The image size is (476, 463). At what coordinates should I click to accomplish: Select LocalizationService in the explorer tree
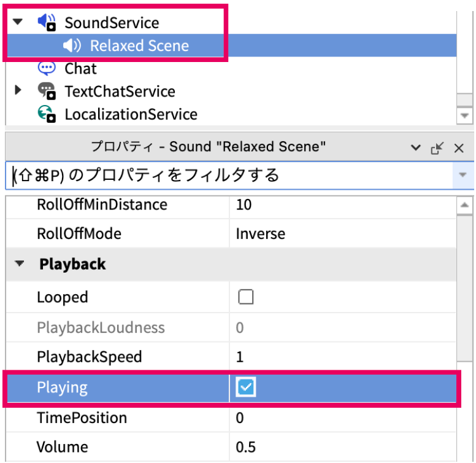point(131,114)
